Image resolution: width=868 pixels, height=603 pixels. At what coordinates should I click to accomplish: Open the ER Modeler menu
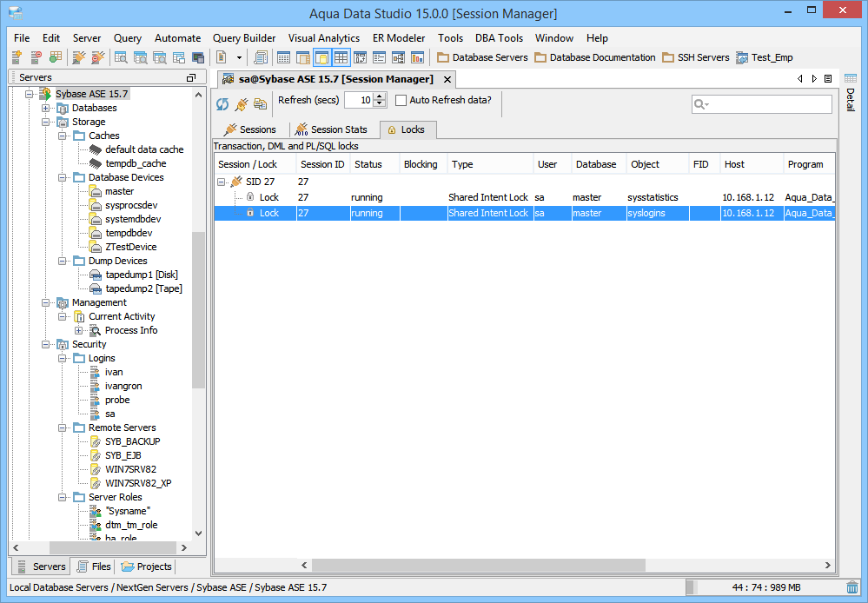(399, 37)
